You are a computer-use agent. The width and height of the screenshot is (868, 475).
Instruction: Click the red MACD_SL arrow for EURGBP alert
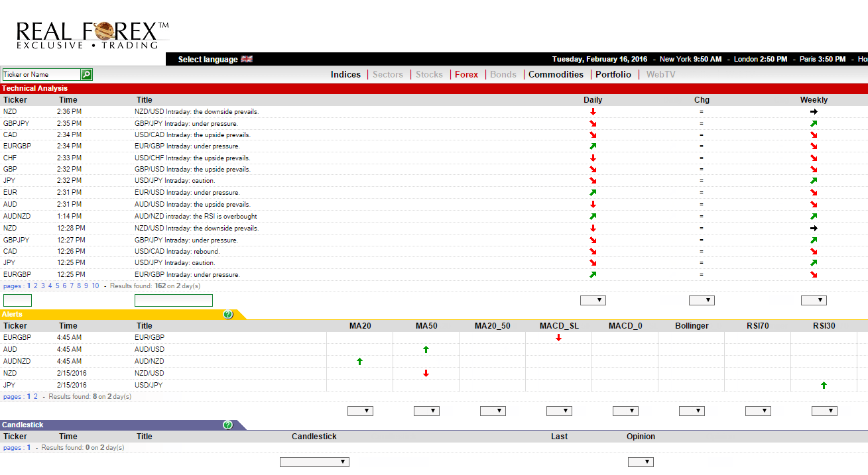[558, 337]
